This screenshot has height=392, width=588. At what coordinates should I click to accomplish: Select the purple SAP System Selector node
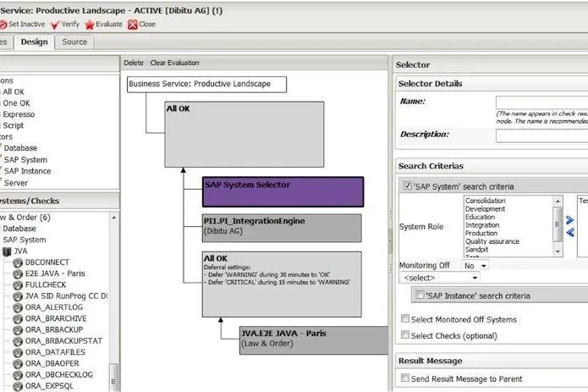coord(283,191)
